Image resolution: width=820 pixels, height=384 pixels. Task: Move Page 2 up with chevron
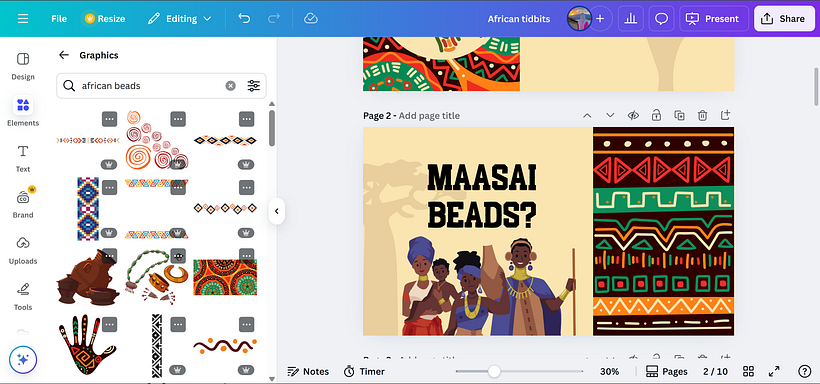(587, 116)
